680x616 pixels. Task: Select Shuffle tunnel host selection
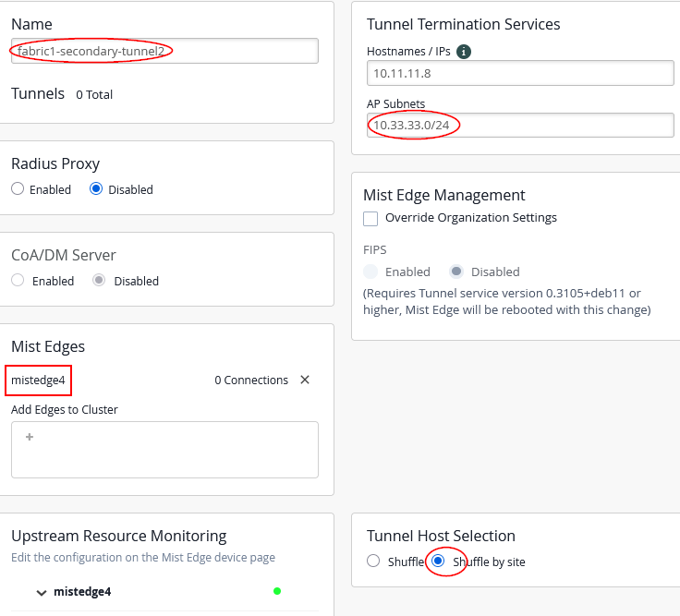point(373,561)
